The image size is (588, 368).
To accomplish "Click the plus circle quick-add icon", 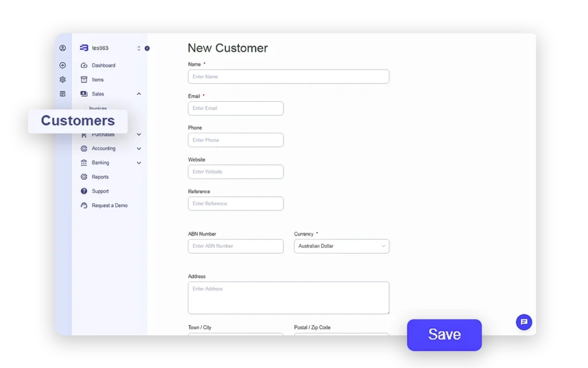I will pos(63,66).
